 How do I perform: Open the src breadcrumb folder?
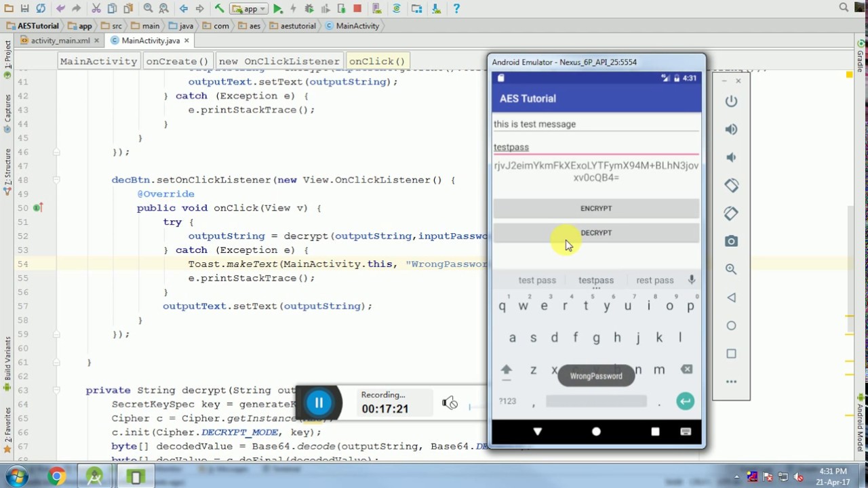[x=111, y=26]
